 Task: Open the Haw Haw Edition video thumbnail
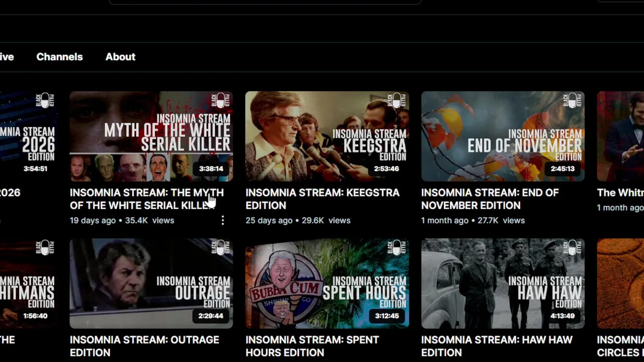click(x=503, y=284)
